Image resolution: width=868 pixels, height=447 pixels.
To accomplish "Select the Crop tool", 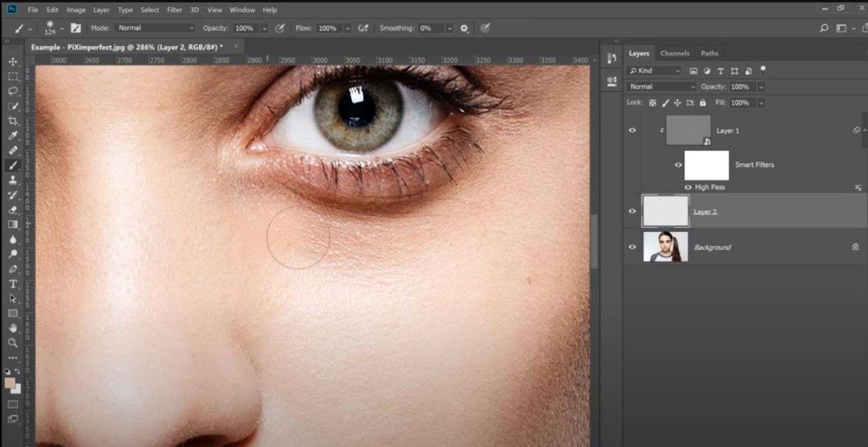I will tap(13, 120).
